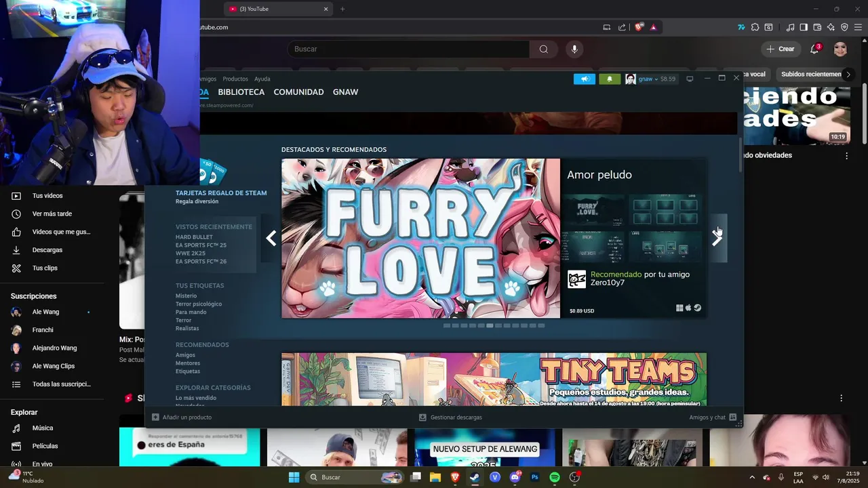Open Ale Wang subscription channel
Image resolution: width=868 pixels, height=488 pixels.
tap(45, 312)
